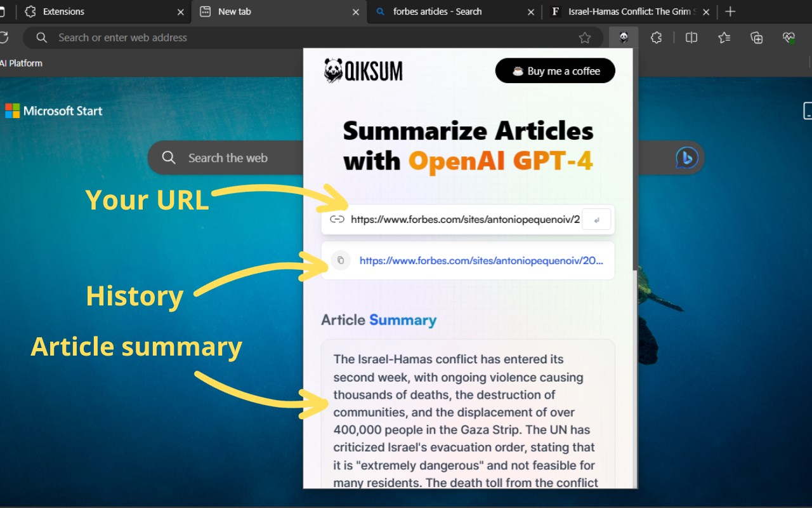Click the Microsoft Start logo
The height and width of the screenshot is (508, 812).
54,110
